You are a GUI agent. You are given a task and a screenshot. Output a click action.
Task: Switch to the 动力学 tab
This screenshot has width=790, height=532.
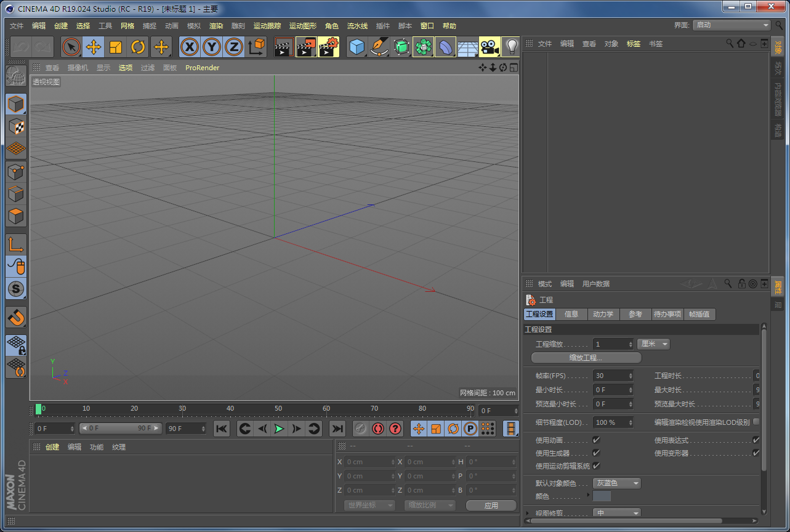[603, 314]
